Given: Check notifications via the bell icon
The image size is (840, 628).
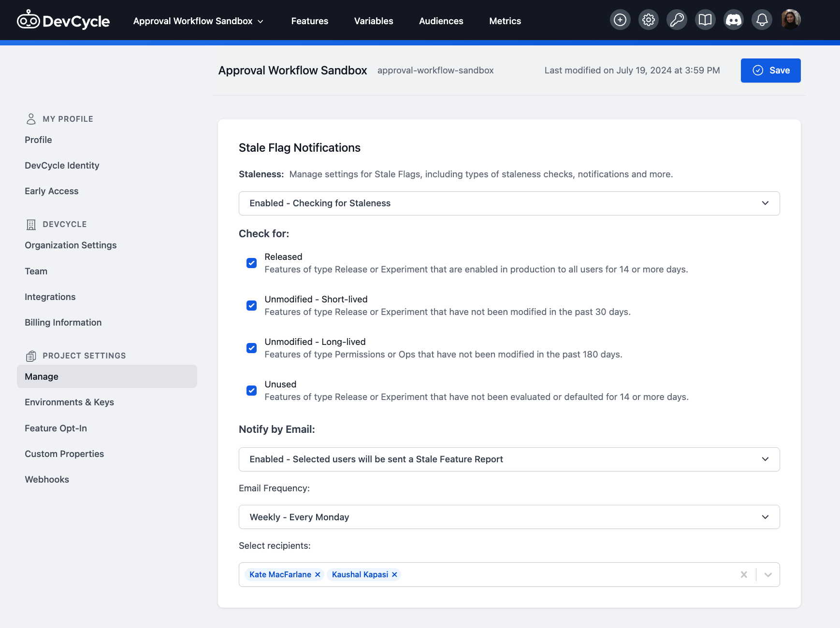Looking at the screenshot, I should tap(762, 20).
